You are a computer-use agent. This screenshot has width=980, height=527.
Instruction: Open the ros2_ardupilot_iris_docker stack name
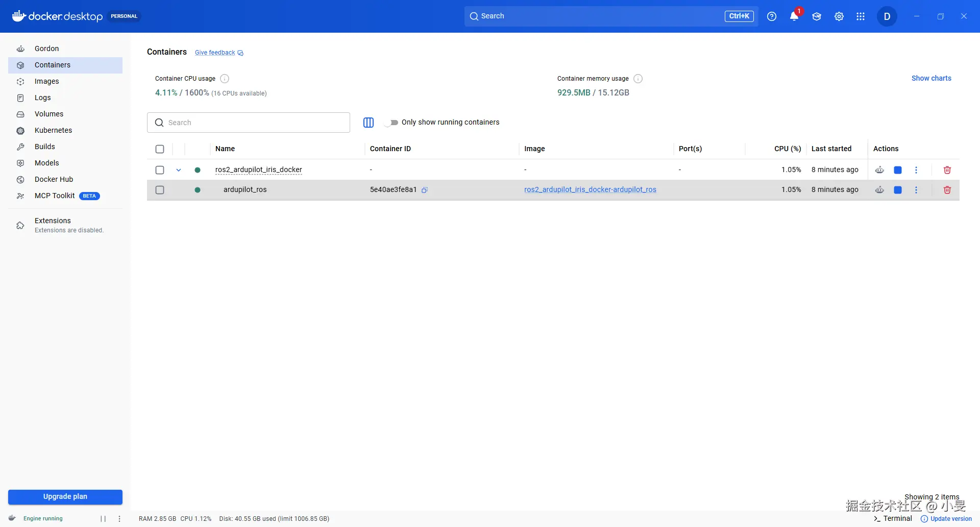tap(259, 170)
